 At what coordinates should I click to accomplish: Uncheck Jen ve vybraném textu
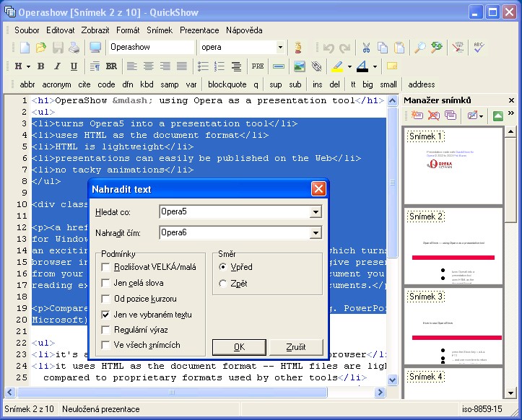point(105,315)
